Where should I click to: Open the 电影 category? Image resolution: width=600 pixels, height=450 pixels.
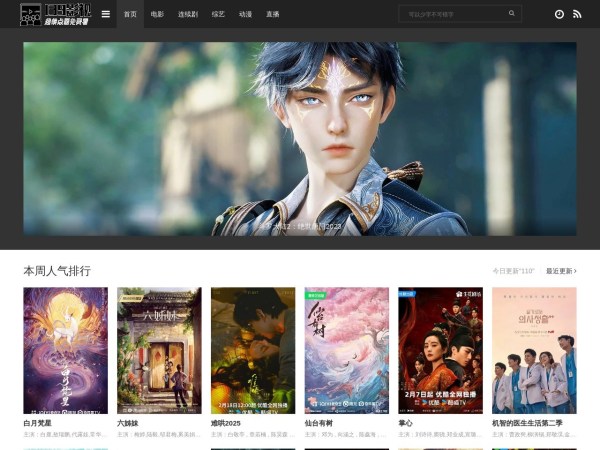tap(157, 15)
